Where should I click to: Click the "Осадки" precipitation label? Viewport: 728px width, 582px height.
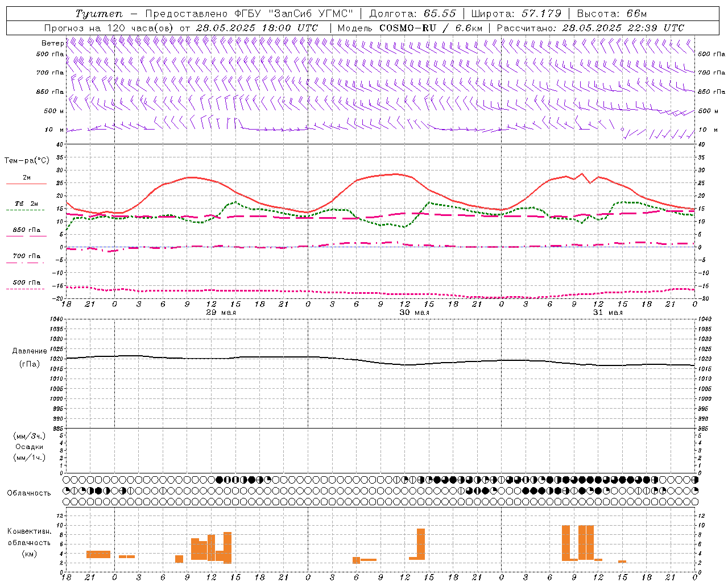[x=29, y=447]
